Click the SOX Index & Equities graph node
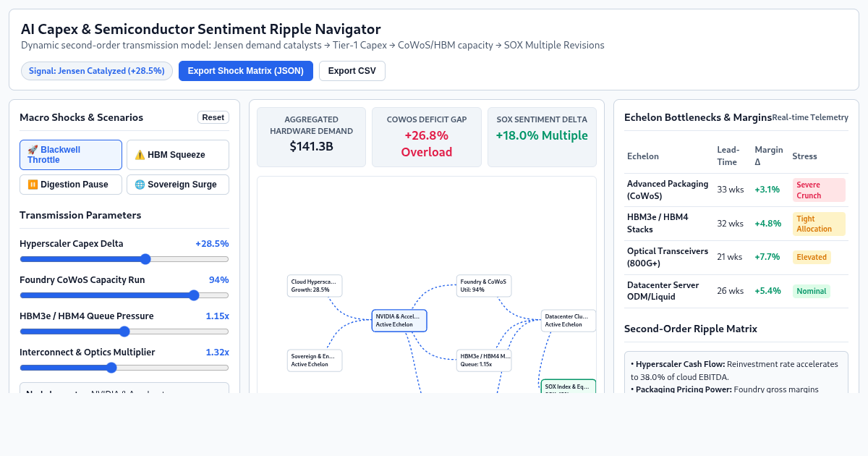Image resolution: width=868 pixels, height=456 pixels. (x=569, y=387)
